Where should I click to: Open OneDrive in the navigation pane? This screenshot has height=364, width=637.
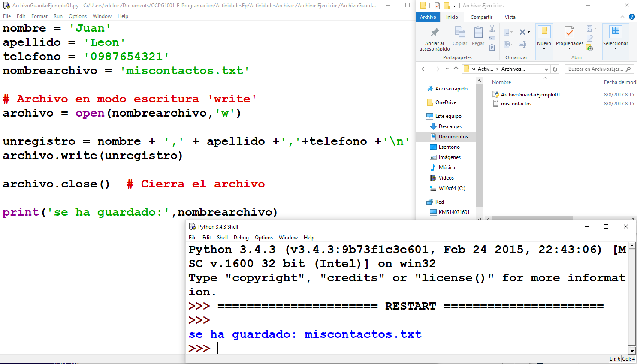[446, 102]
